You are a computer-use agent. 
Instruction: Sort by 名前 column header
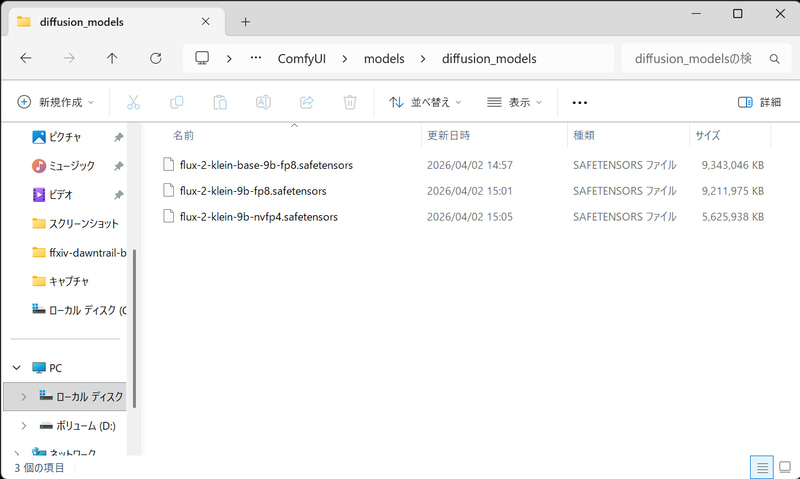(x=183, y=136)
